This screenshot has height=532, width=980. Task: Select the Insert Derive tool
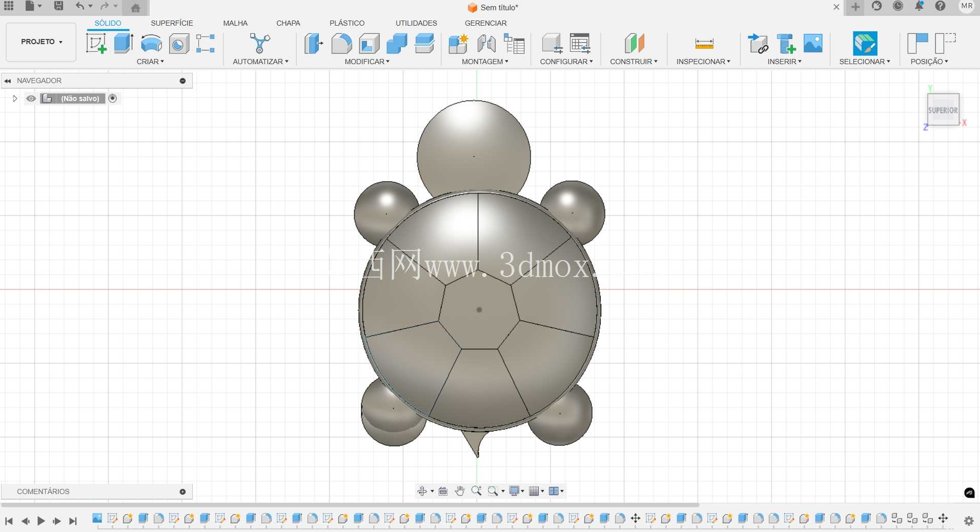pos(758,43)
